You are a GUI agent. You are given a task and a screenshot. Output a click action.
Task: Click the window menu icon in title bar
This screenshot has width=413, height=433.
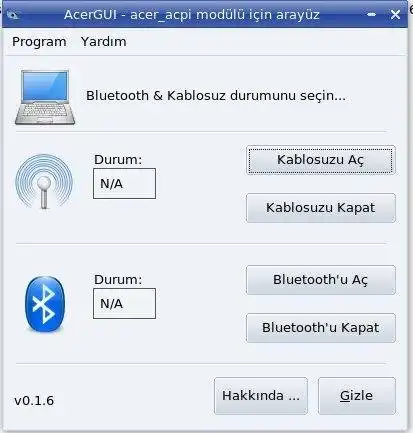(x=13, y=14)
